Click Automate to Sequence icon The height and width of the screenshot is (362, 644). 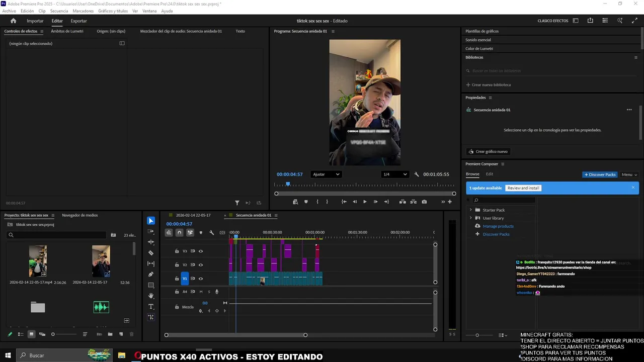click(x=99, y=334)
